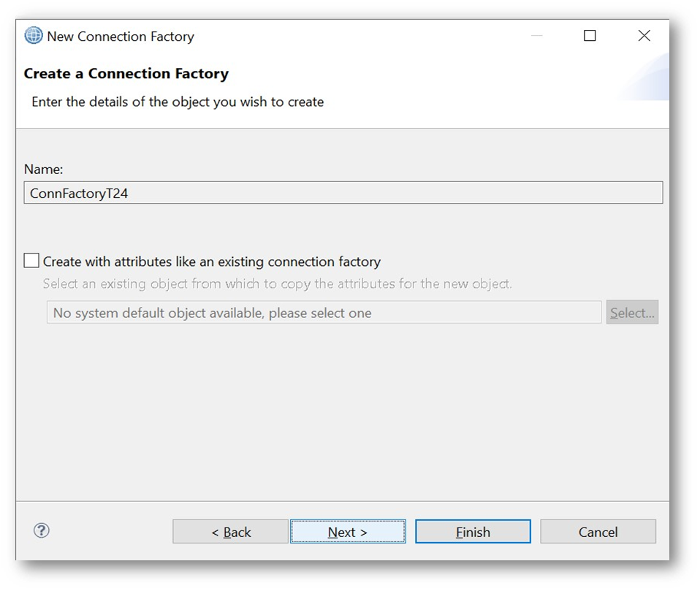This screenshot has width=700, height=591.
Task: Go to the previous step with Back
Action: coord(230,532)
